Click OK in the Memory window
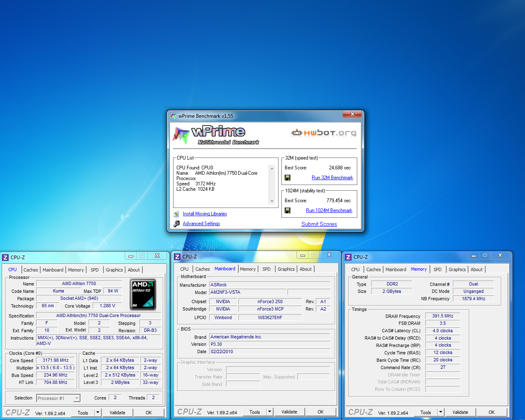525x420 pixels. point(492,412)
